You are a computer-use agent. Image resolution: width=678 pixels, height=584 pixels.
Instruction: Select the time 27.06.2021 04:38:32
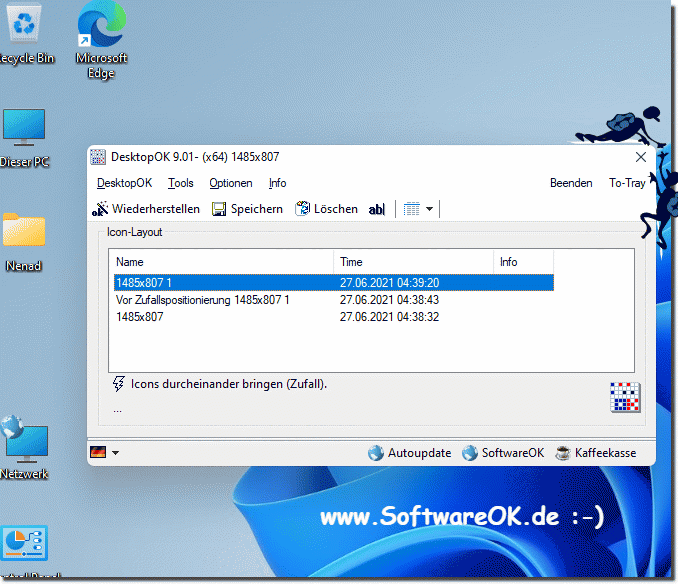tap(389, 317)
